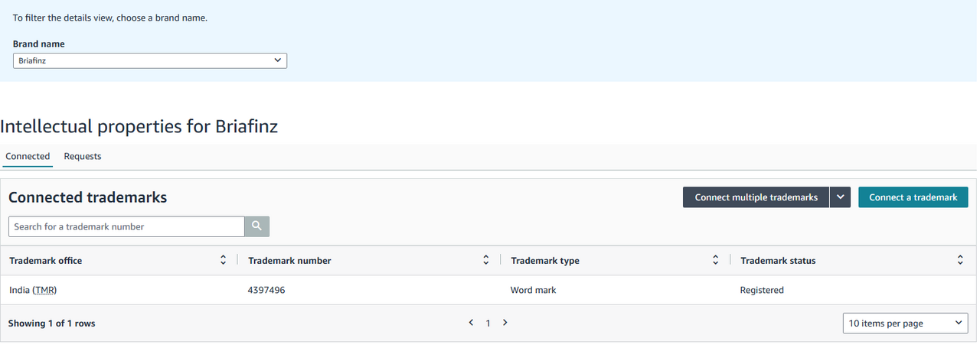Go to previous page arrow
This screenshot has width=980, height=348.
click(471, 323)
